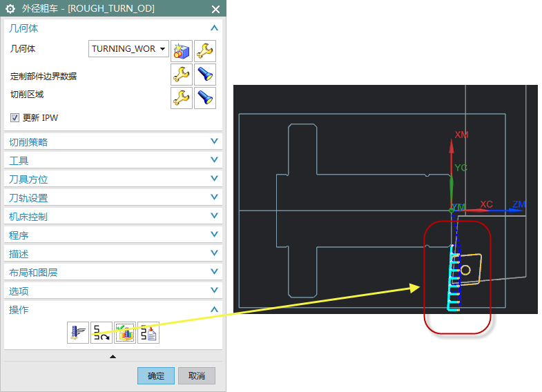Expand the 布局和图层 section
The width and height of the screenshot is (542, 392).
point(214,272)
